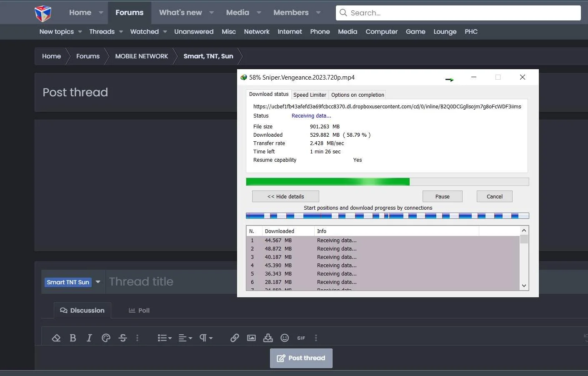Open the Lounge link in sub navigation
The image size is (588, 376).
[445, 32]
